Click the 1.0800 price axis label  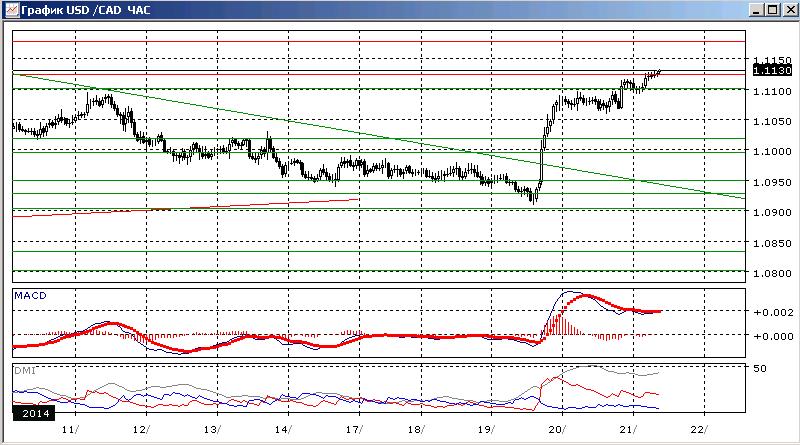click(772, 274)
